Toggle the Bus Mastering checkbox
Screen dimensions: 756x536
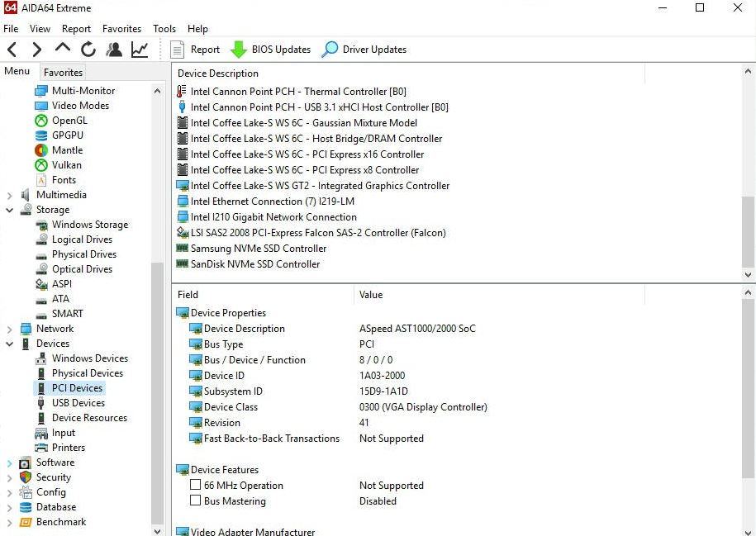[195, 500]
